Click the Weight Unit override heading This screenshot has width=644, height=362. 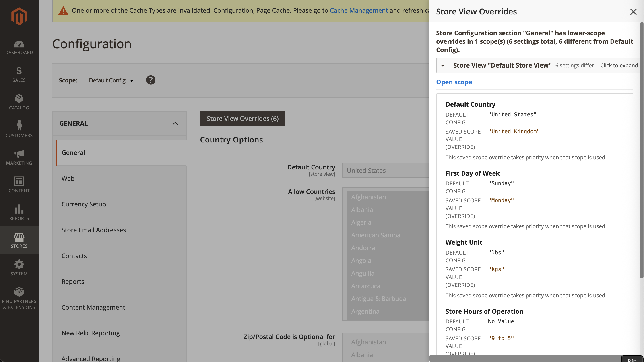[464, 242]
